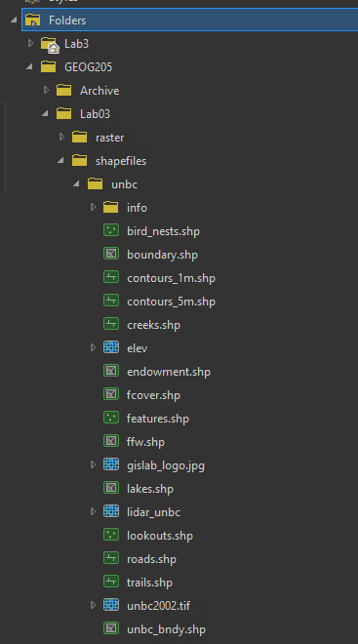Select trails.shp in the tree
358x644 pixels.
click(x=149, y=583)
